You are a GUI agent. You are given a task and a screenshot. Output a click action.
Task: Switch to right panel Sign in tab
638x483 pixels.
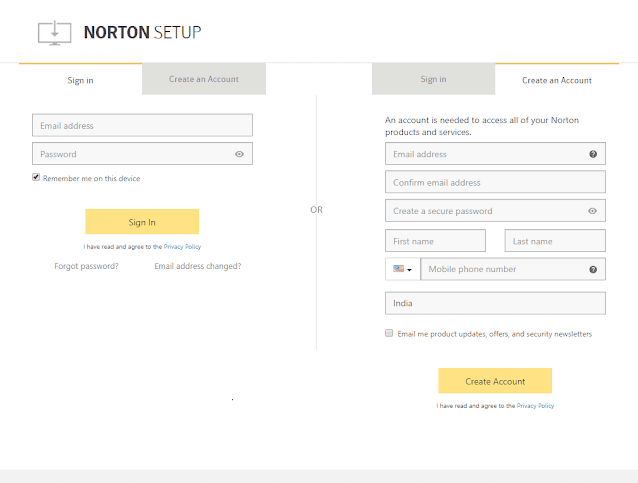coord(433,79)
